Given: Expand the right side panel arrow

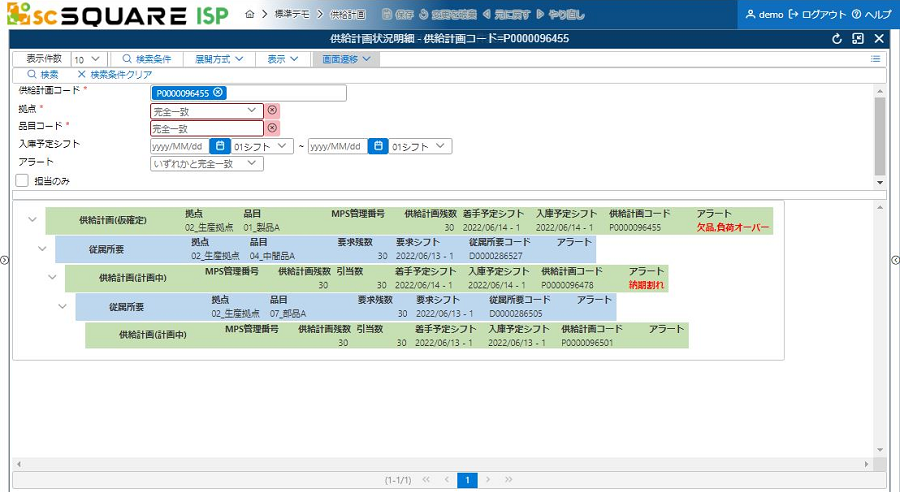Looking at the screenshot, I should 895,260.
